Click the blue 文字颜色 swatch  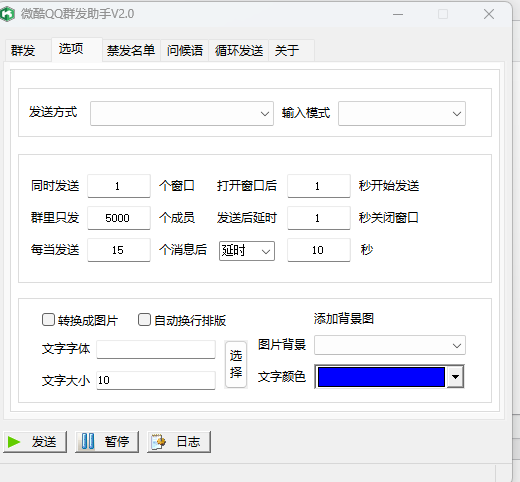pyautogui.click(x=381, y=377)
